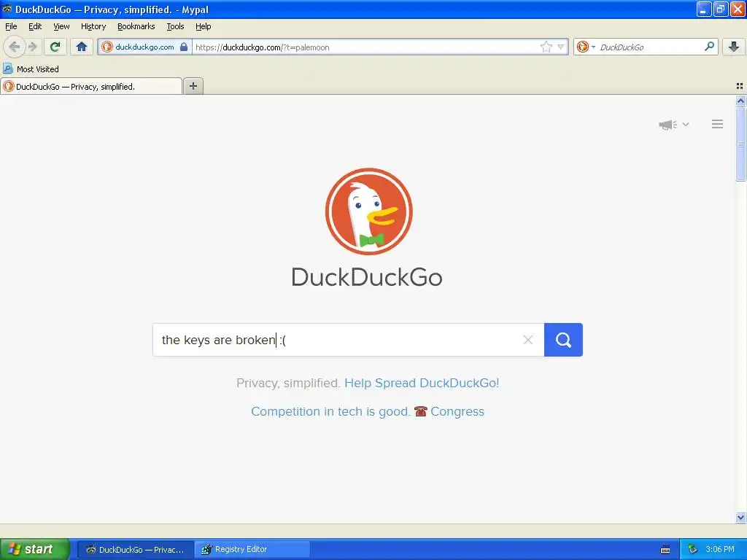
Task: Click the DuckDuckGo duck logo
Action: point(368,211)
